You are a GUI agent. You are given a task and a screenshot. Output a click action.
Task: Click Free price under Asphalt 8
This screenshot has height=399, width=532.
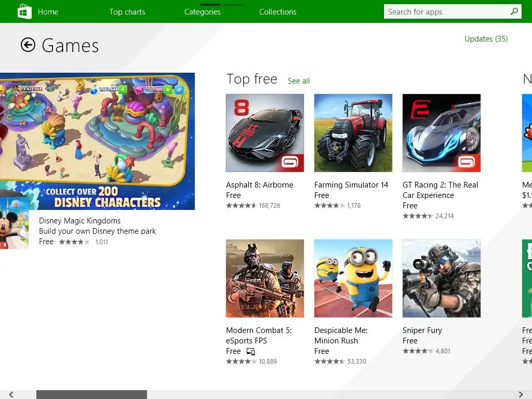(x=233, y=195)
